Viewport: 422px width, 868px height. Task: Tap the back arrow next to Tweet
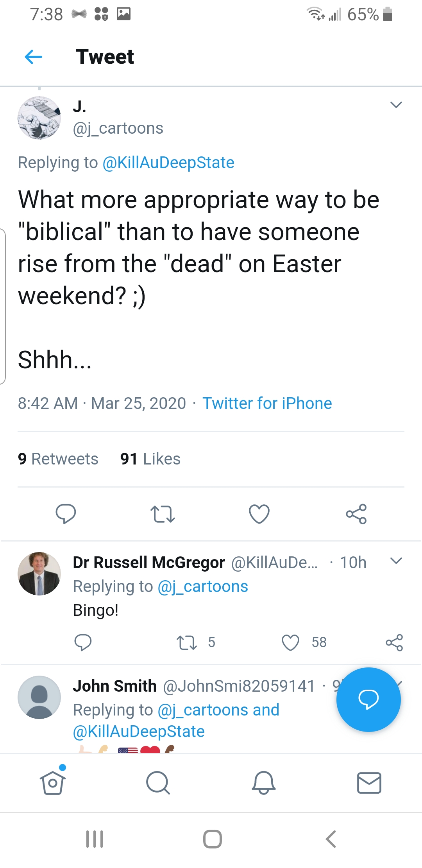coord(34,57)
